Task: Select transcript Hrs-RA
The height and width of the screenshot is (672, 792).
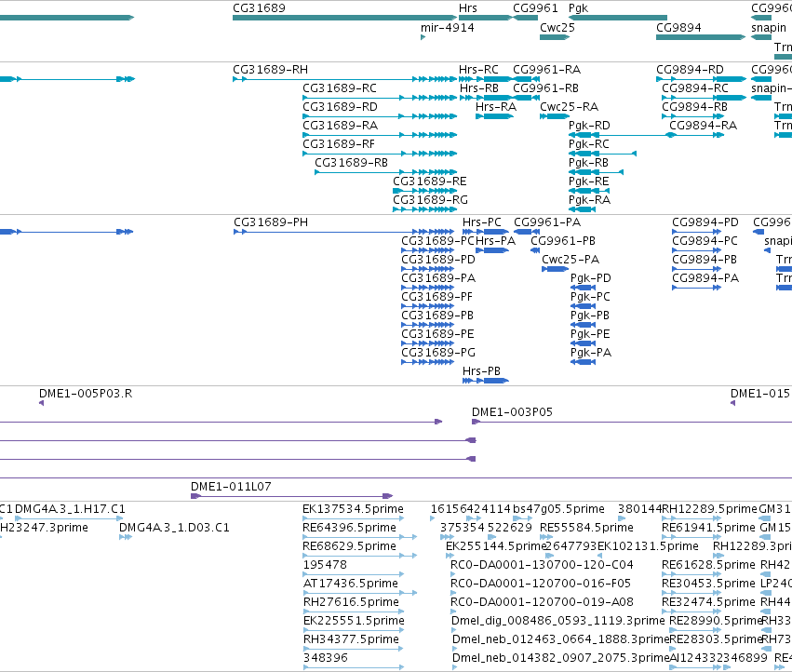Action: coord(496,107)
